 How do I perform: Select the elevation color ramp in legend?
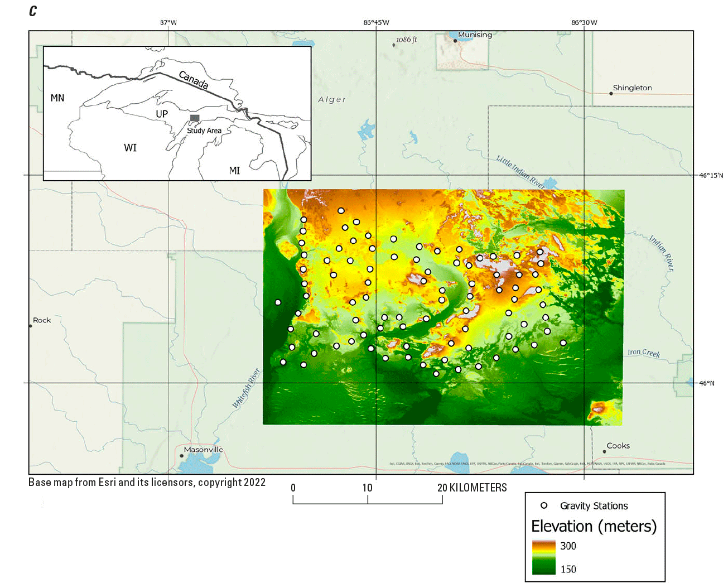tap(543, 557)
